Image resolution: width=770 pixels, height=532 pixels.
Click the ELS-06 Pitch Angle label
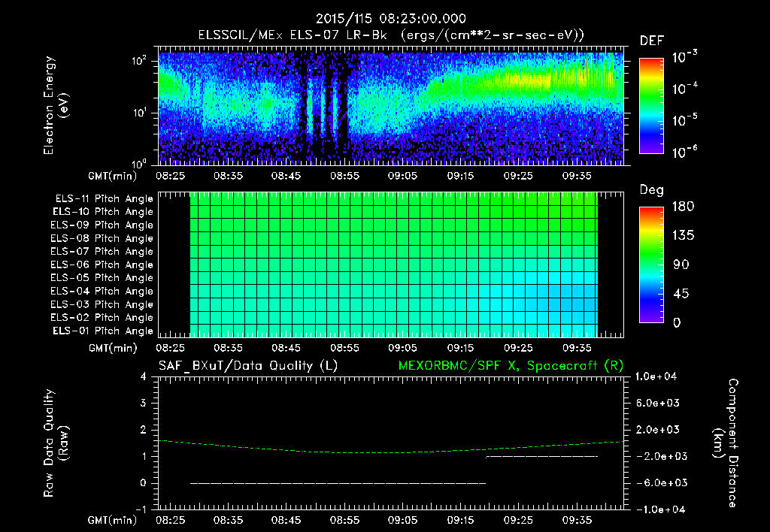point(102,264)
